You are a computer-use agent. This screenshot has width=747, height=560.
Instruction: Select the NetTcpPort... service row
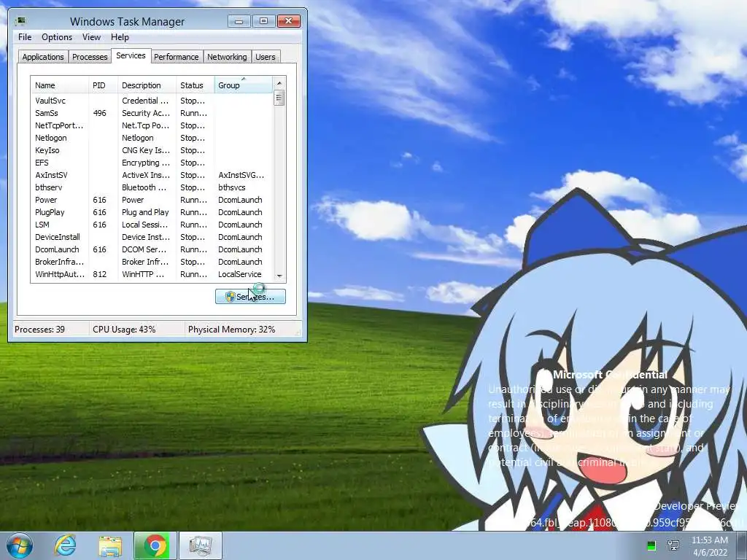(x=152, y=125)
